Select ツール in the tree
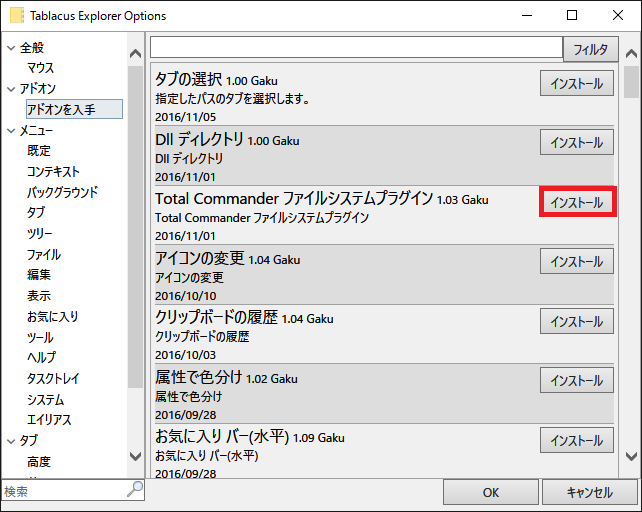This screenshot has width=642, height=512. [40, 338]
